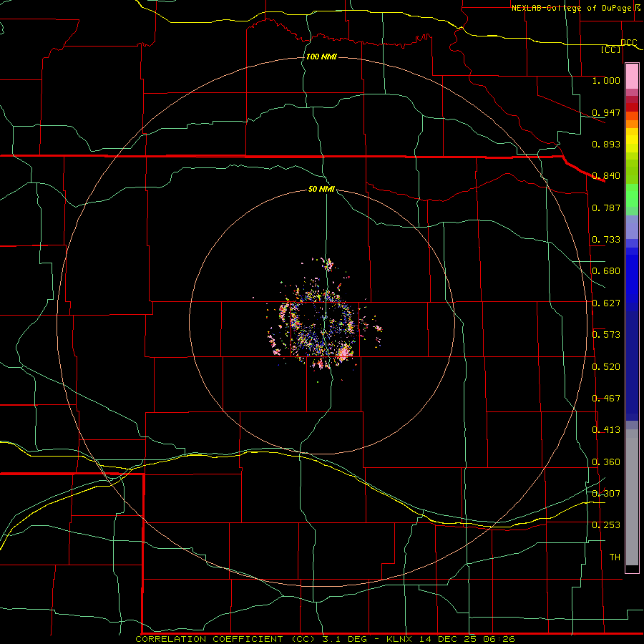Click the NEXLAB-College of DuPage credit text

point(572,8)
